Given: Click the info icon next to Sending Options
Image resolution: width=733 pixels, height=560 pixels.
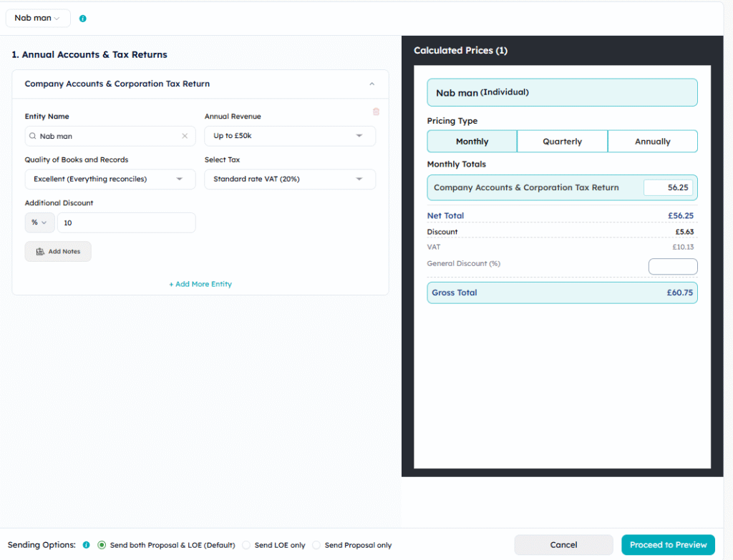Looking at the screenshot, I should 87,545.
